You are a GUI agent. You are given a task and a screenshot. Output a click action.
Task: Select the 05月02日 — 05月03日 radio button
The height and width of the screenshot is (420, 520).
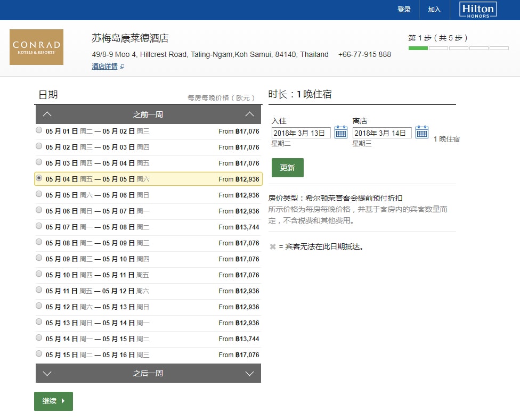click(39, 146)
